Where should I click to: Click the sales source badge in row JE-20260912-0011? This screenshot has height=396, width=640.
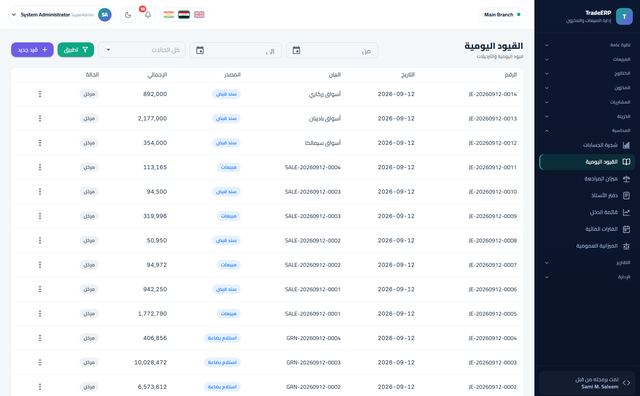click(229, 167)
